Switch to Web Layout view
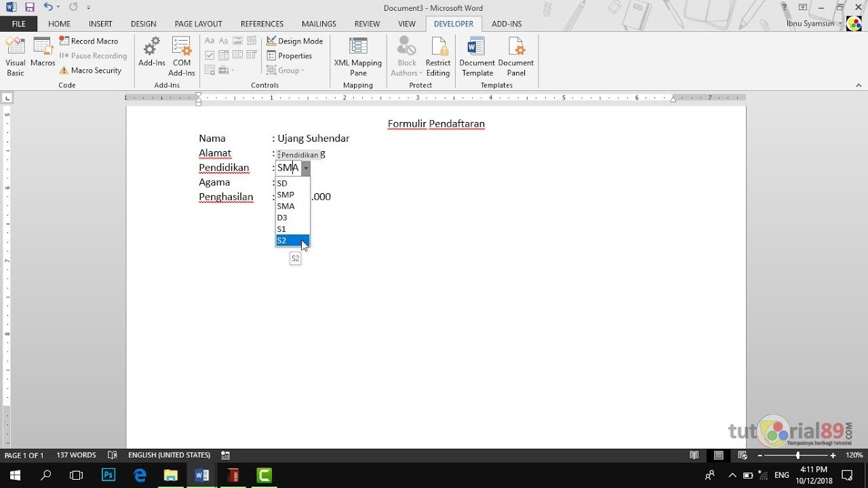Viewport: 868px width, 488px height. click(x=743, y=455)
